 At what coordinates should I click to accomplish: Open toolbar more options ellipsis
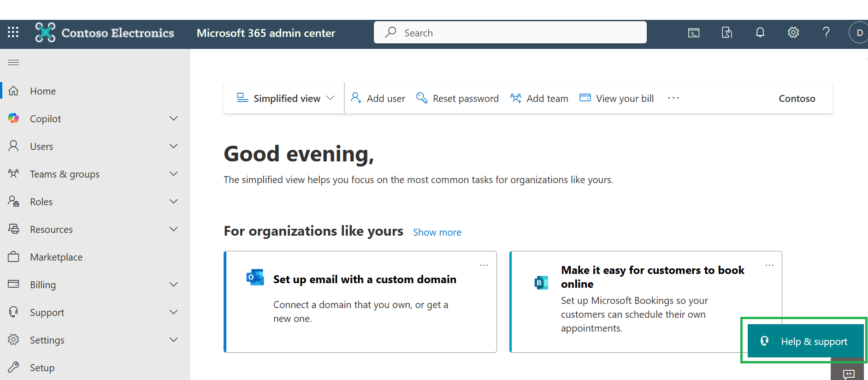[x=673, y=98]
